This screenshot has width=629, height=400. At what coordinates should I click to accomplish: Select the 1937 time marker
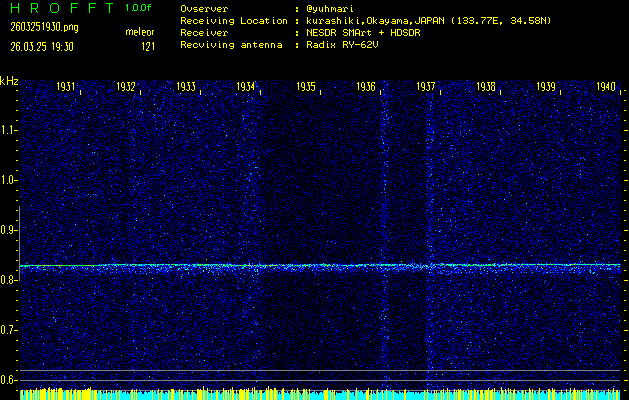pyautogui.click(x=426, y=87)
